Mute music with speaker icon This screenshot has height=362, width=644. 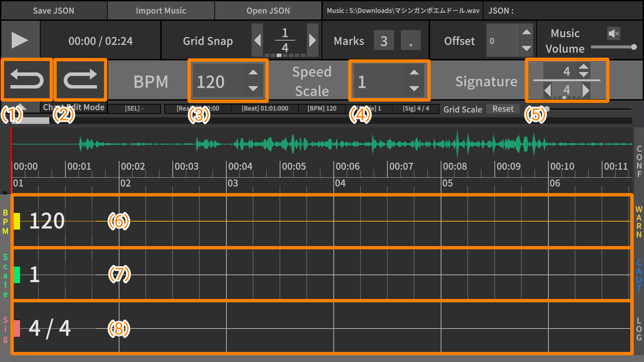(x=613, y=33)
